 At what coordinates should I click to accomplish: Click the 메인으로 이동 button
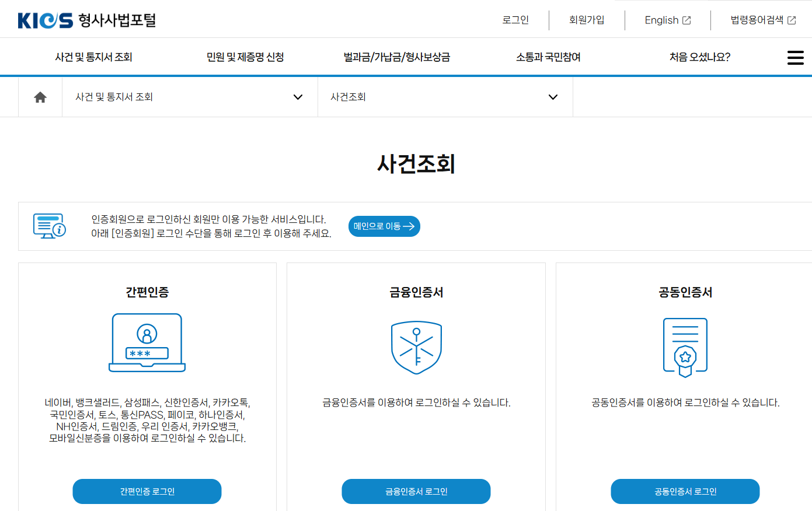coord(384,226)
